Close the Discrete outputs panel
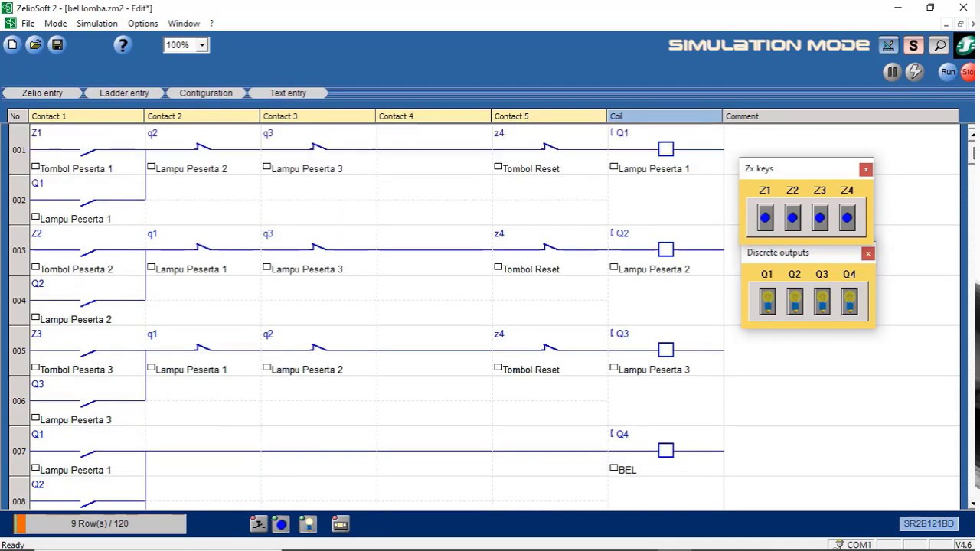 pyautogui.click(x=867, y=253)
